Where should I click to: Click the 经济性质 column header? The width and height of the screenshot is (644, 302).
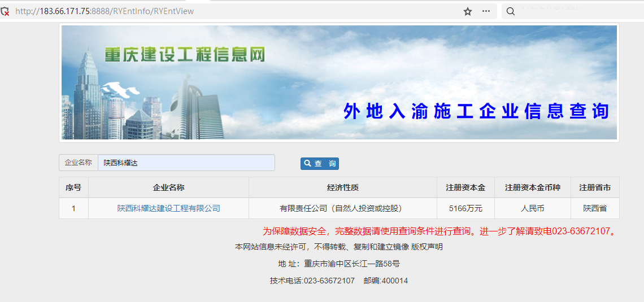[x=343, y=187]
